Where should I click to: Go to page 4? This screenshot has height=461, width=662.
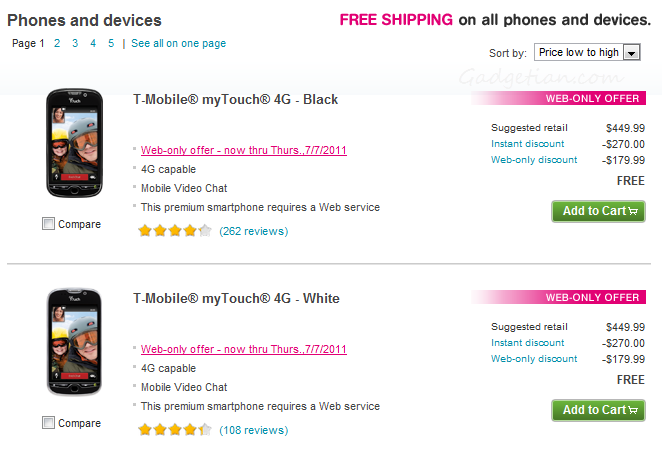(x=93, y=44)
